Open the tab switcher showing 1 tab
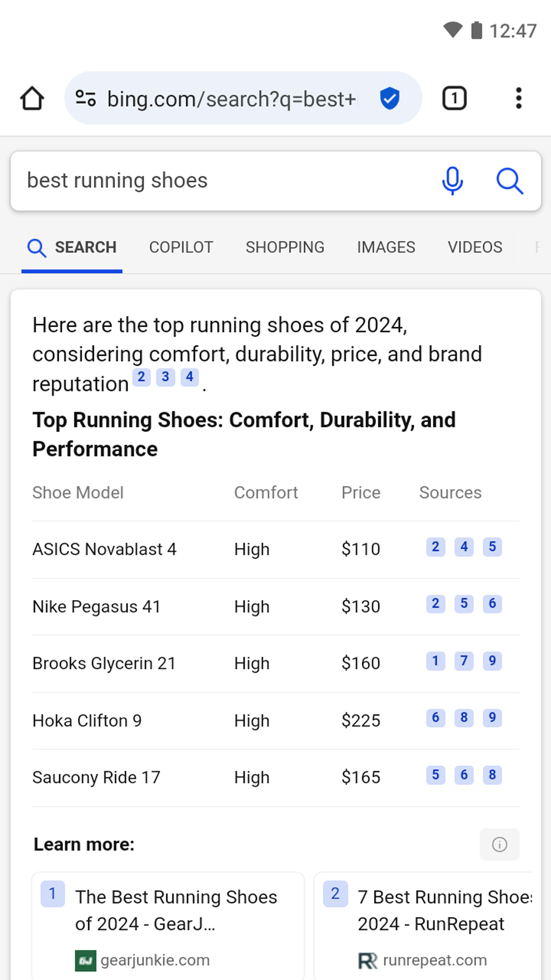This screenshot has height=980, width=551. 454,98
